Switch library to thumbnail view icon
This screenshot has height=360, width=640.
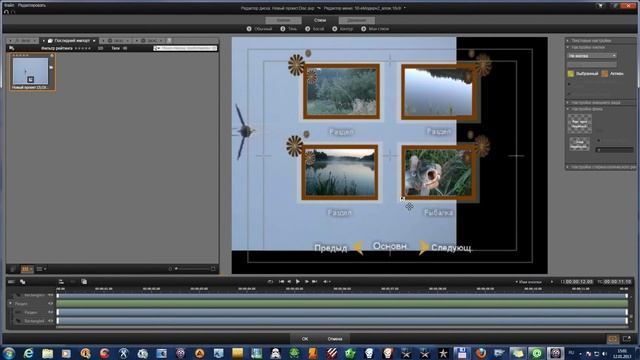pos(25,269)
